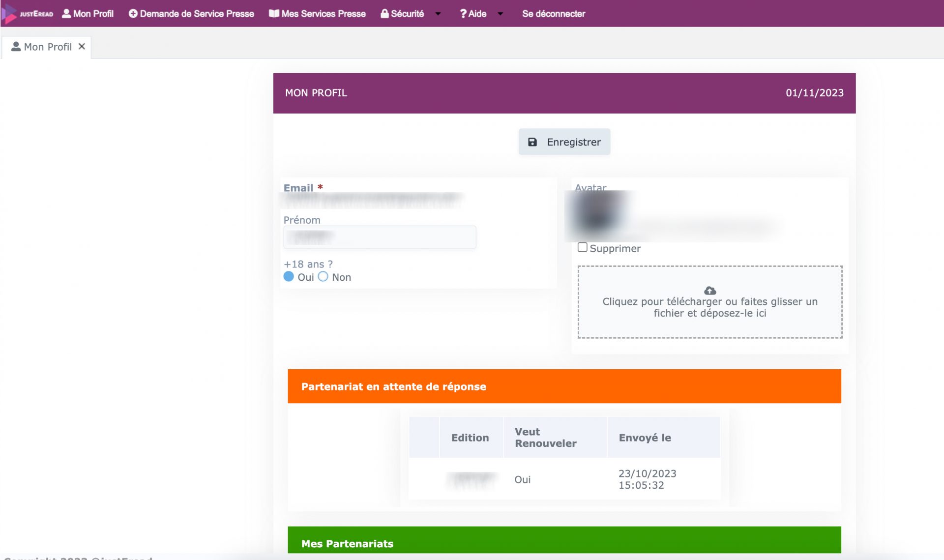This screenshot has width=944, height=560.
Task: Click the file upload drop zone
Action: click(710, 302)
